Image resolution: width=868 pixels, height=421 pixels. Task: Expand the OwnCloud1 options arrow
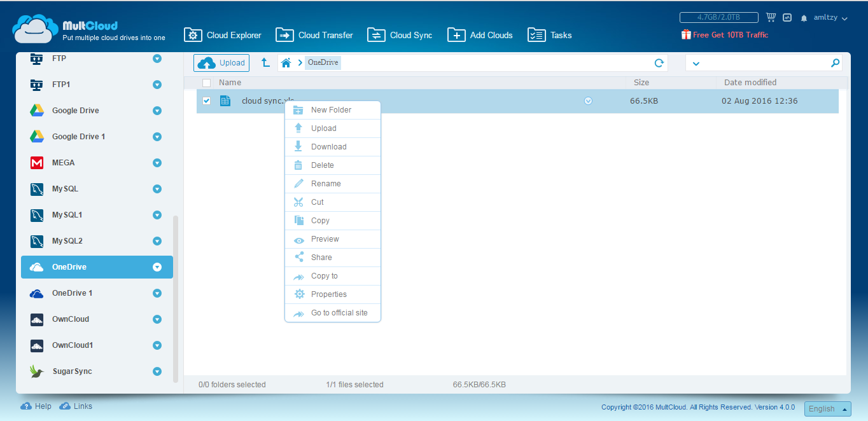coord(157,345)
